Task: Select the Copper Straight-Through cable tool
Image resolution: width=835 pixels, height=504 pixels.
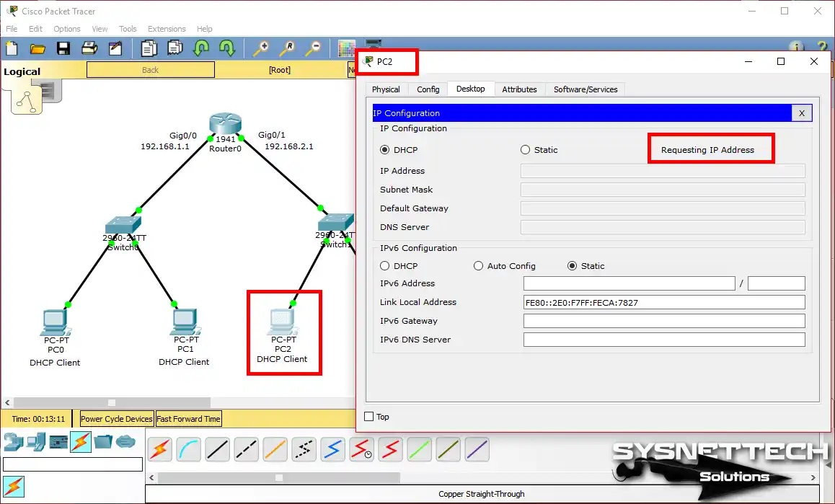Action: (217, 449)
